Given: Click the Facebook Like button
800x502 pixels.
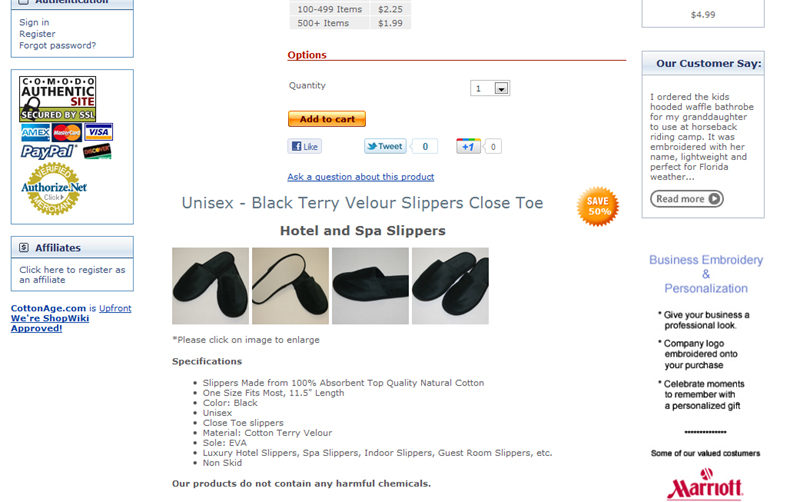Looking at the screenshot, I should point(305,146).
